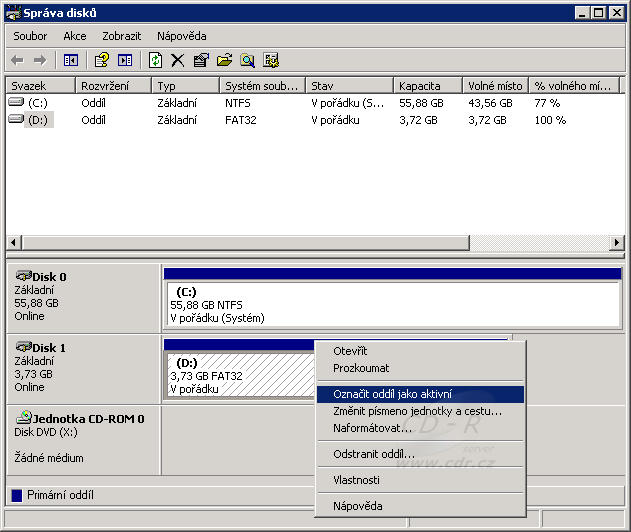Viewport: 631px width, 532px height.
Task: Click the Properties toolbar icon
Action: (x=201, y=60)
